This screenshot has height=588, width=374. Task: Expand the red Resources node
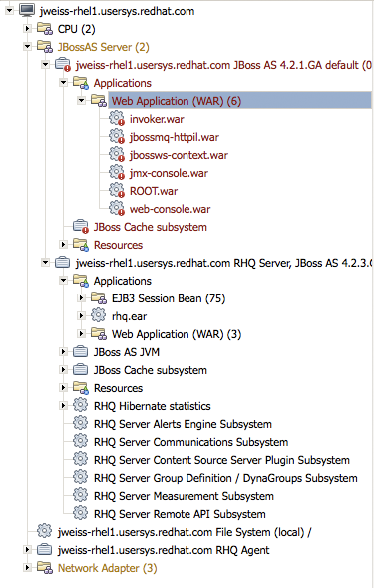coord(63,245)
